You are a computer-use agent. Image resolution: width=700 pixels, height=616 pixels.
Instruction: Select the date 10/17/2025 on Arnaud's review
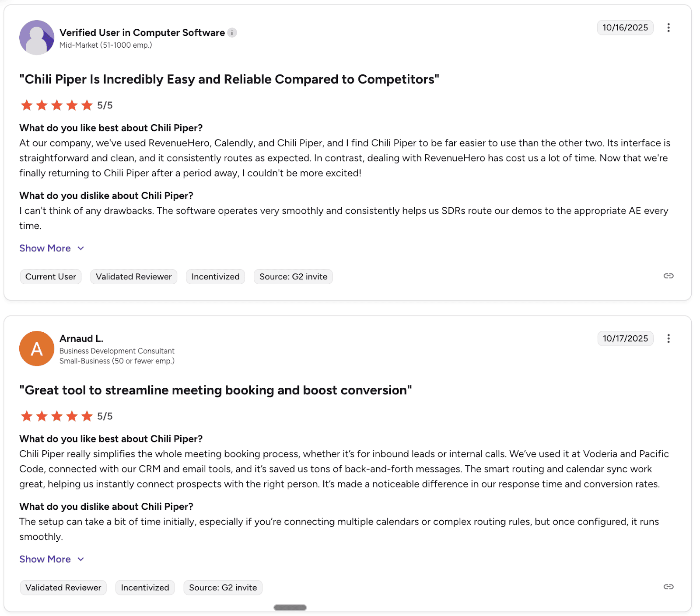[x=625, y=338]
